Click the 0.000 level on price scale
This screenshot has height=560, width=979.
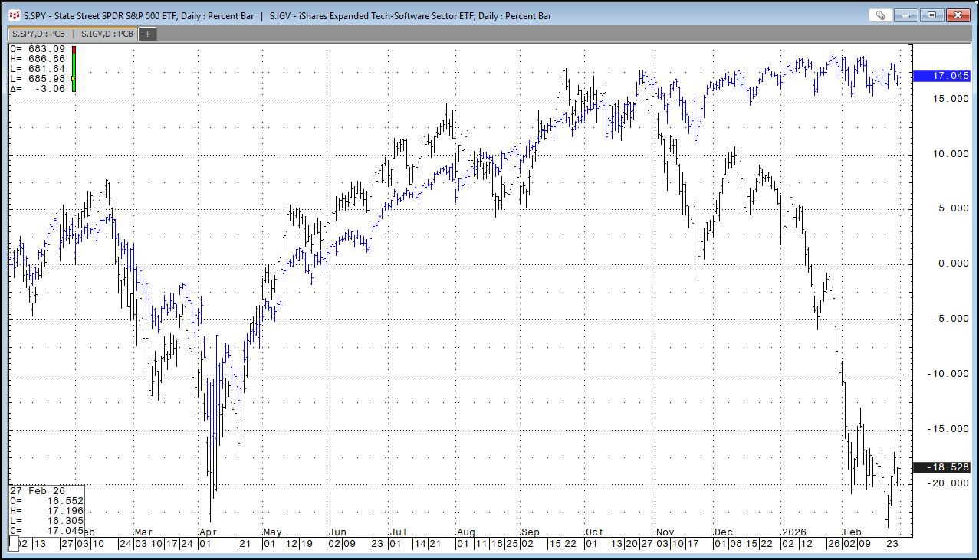[948, 264]
